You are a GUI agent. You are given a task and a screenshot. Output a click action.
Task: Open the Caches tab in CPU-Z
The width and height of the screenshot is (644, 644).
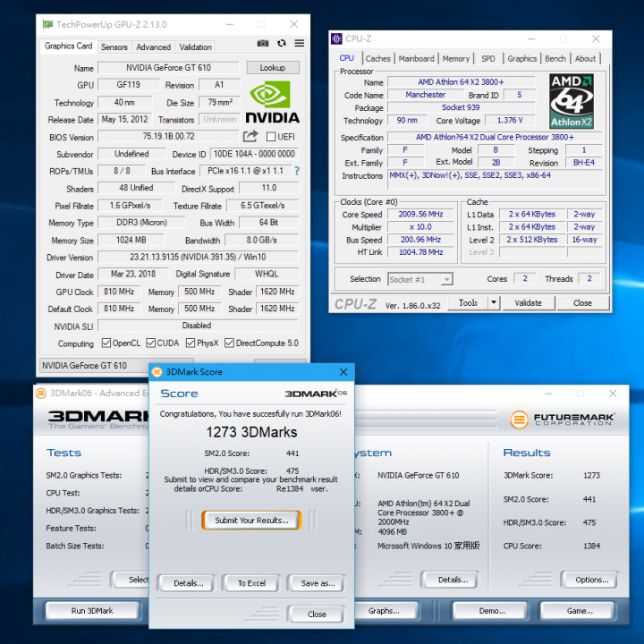tap(377, 59)
